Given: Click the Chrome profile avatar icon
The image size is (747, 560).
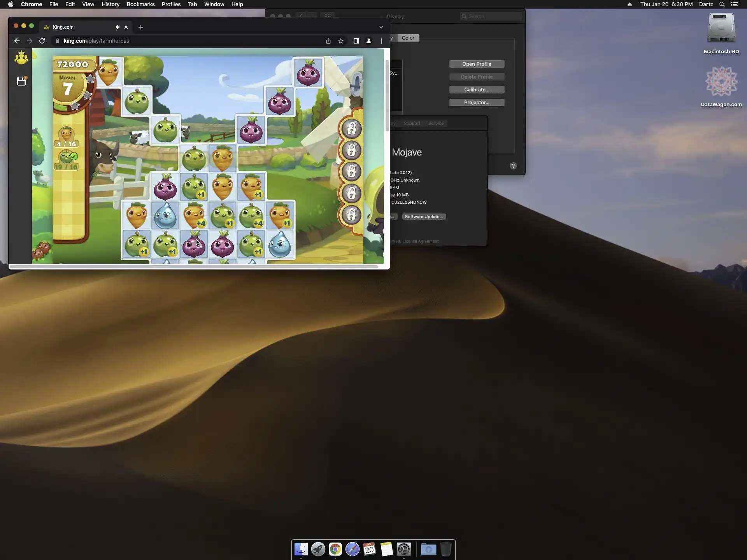Looking at the screenshot, I should [x=368, y=41].
